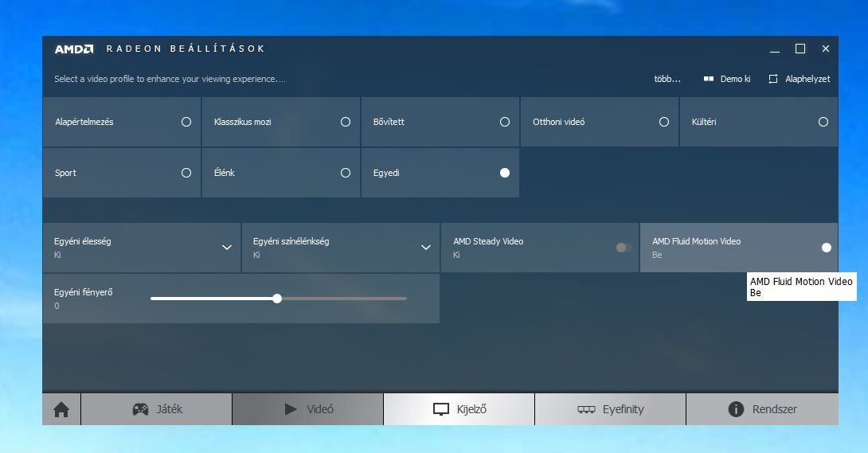The image size is (868, 453).
Task: Toggle the AMD Steady Video switch
Action: 624,248
